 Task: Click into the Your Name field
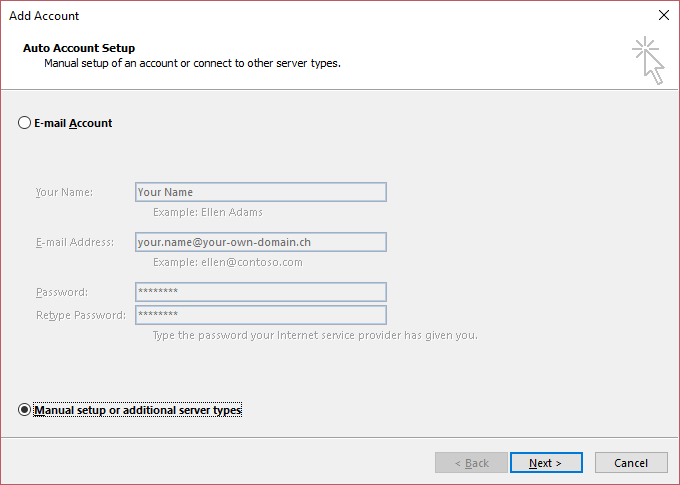[x=261, y=192]
